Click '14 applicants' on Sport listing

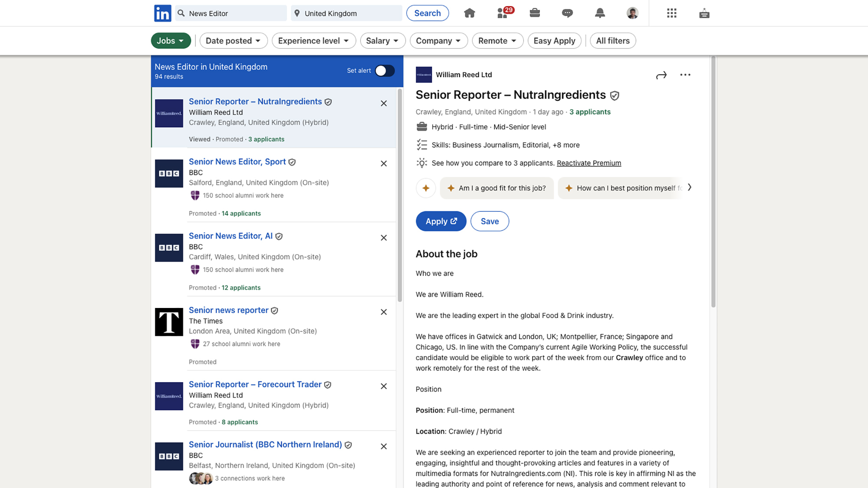(241, 213)
